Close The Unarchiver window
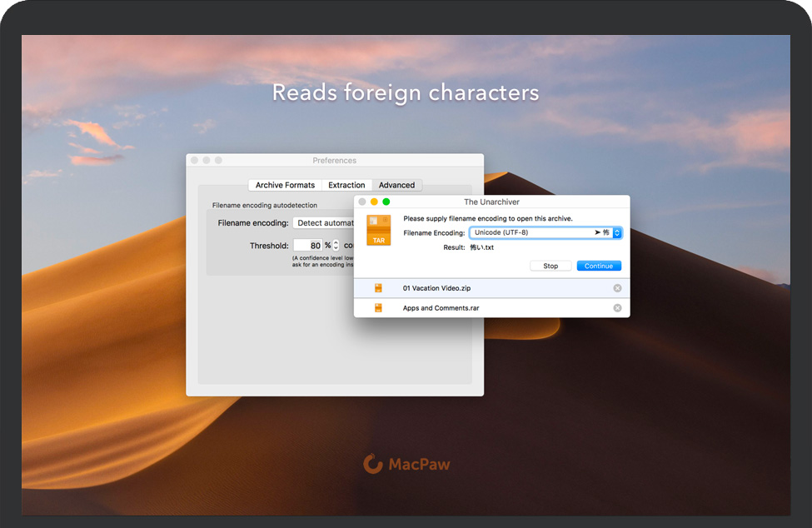The height and width of the screenshot is (528, 812). pos(362,202)
